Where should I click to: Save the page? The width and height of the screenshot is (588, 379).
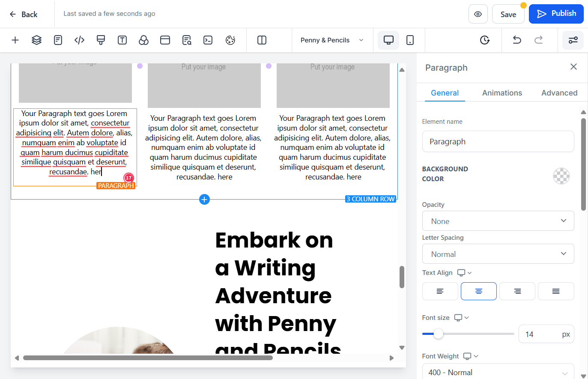click(x=508, y=14)
